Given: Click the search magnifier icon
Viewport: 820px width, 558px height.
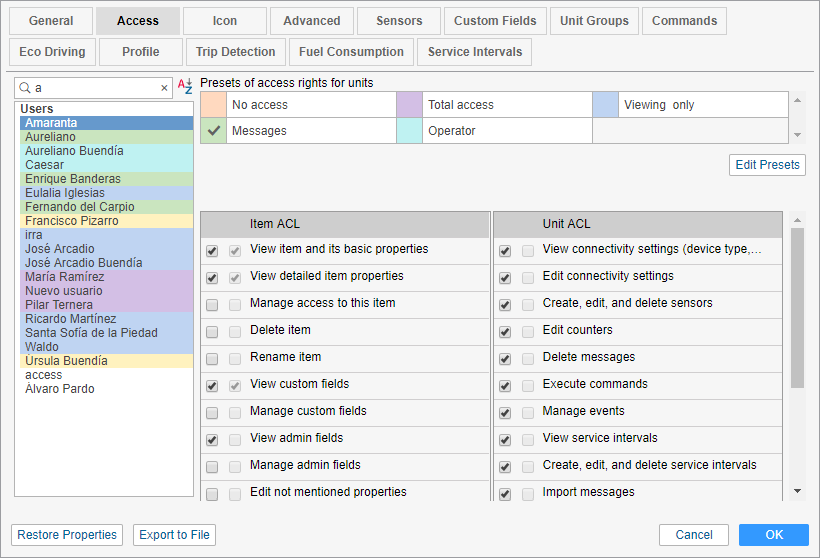Looking at the screenshot, I should (23, 88).
